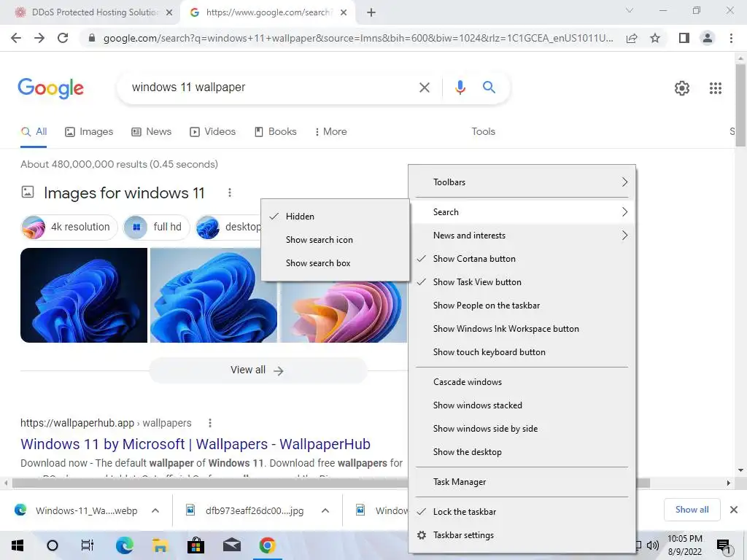Select Cascade windows
The height and width of the screenshot is (560, 747).
[x=522, y=382]
